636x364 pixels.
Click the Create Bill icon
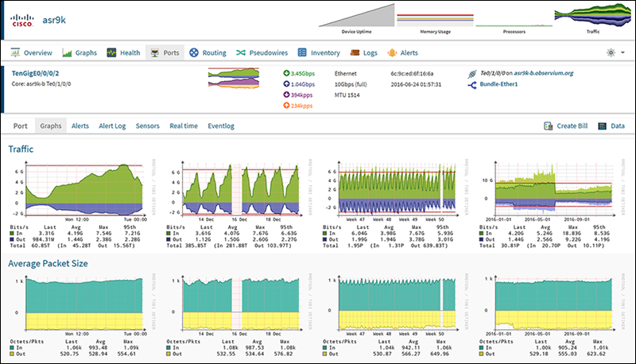[548, 126]
